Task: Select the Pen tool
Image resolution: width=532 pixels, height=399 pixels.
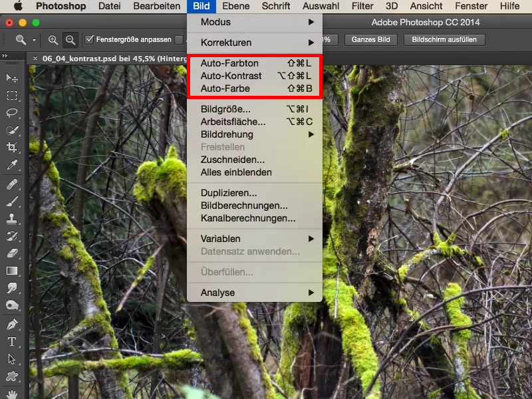Action: pos(12,325)
